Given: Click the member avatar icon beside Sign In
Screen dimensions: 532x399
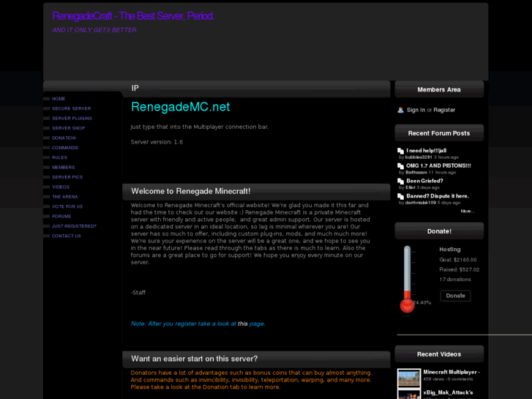Looking at the screenshot, I should point(401,110).
